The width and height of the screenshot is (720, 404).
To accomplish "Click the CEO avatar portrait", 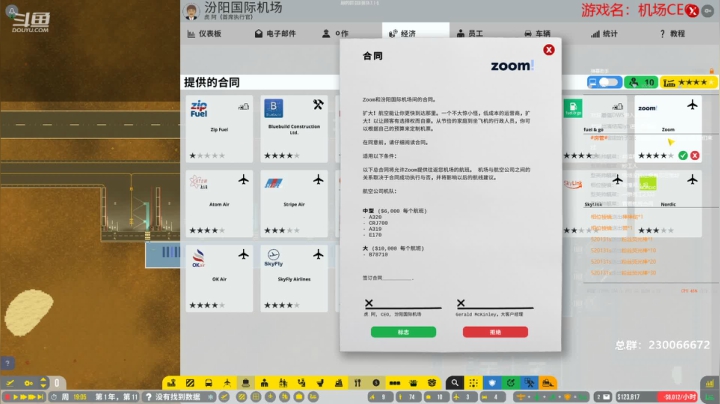I will click(x=191, y=11).
